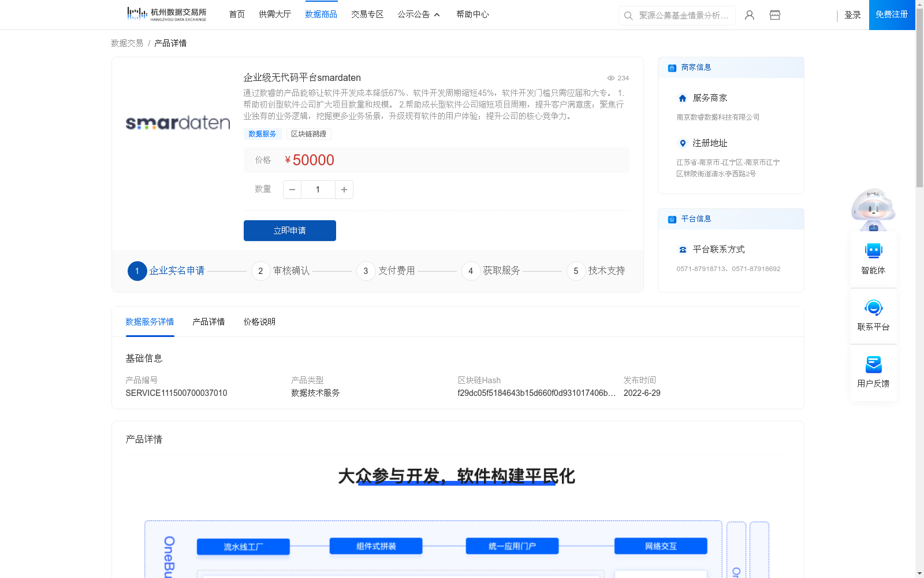
Task: Click the platform info panel icon
Action: 672,219
